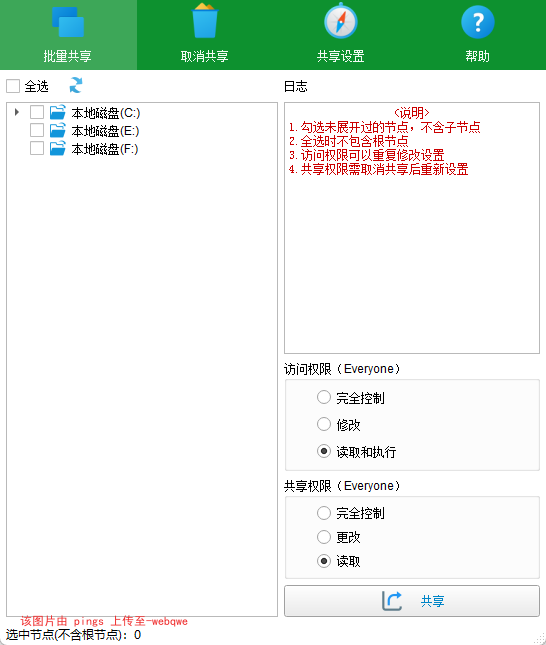Click the 共享 share button

coord(412,601)
